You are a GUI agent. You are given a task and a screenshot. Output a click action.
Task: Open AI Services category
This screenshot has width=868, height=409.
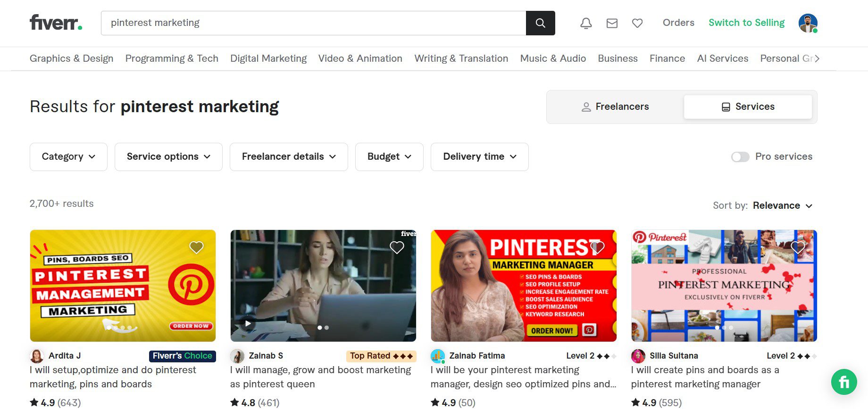(723, 58)
